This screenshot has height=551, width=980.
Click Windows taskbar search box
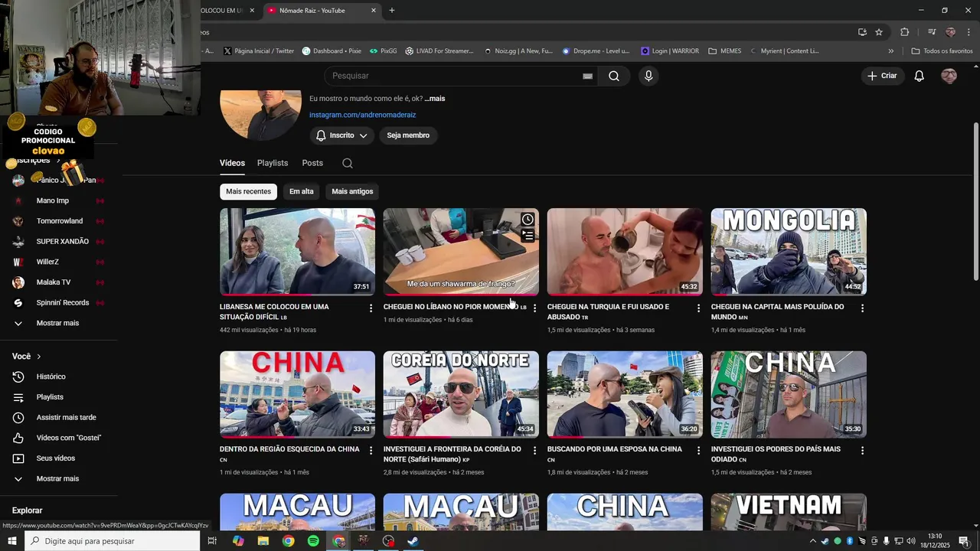tap(112, 541)
